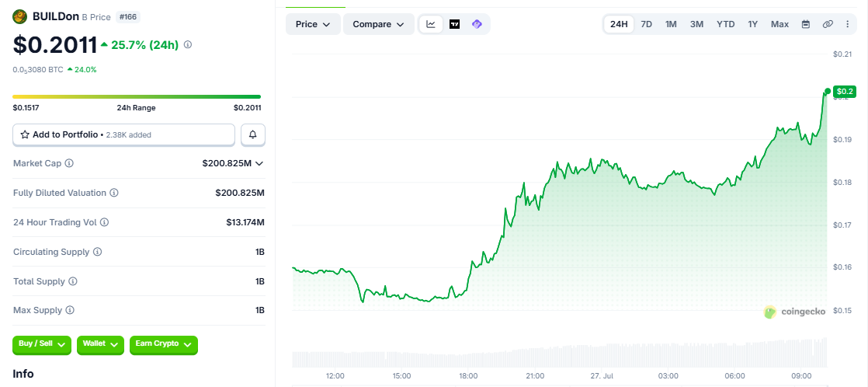This screenshot has height=387, width=868.
Task: Select the 1M time range
Action: [x=671, y=24]
